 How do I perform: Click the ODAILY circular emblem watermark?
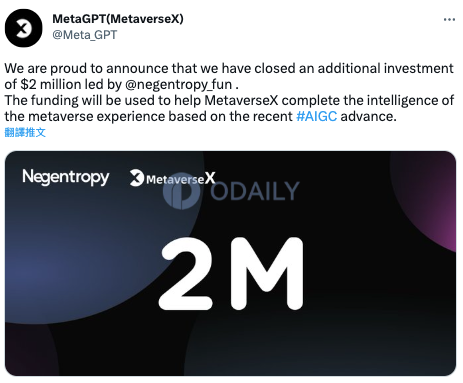[181, 191]
